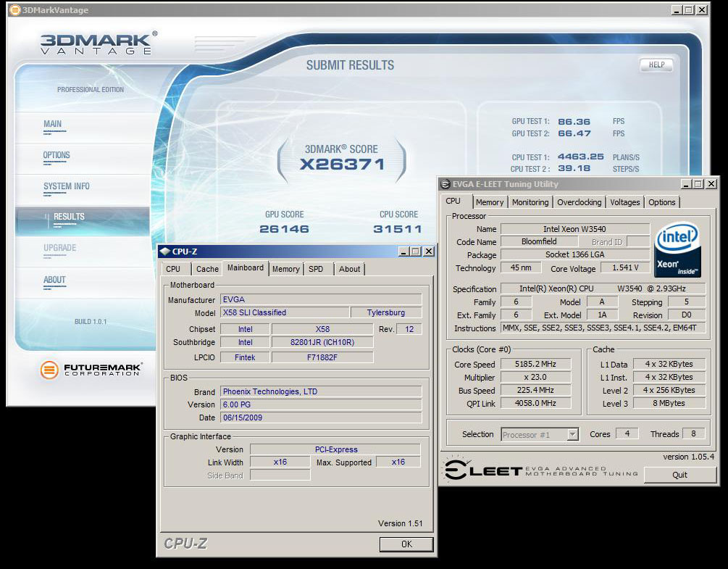Click the 3DMark Vantage logo
Screen dimensions: 728x569
click(99, 43)
